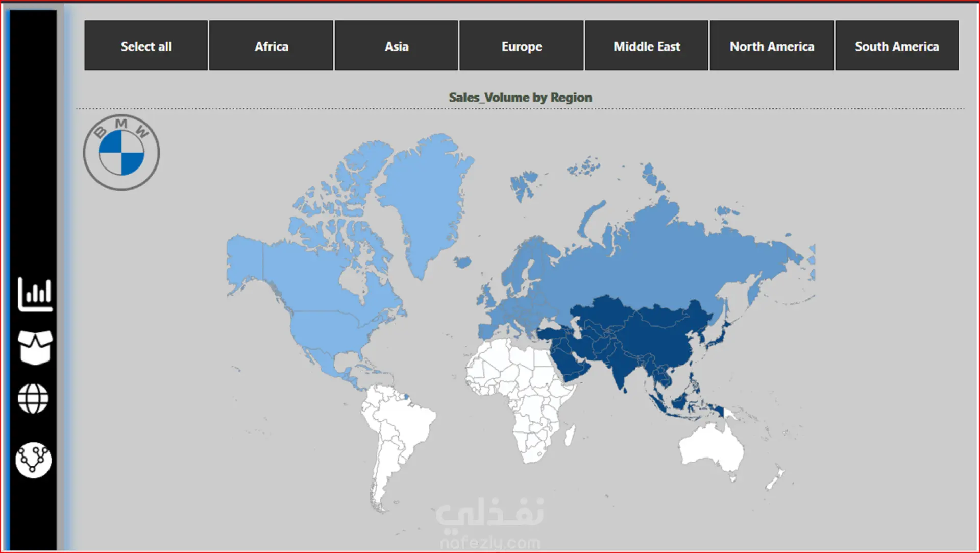Click the branching nodes icon in sidebar
The width and height of the screenshot is (980, 553).
[x=33, y=460]
